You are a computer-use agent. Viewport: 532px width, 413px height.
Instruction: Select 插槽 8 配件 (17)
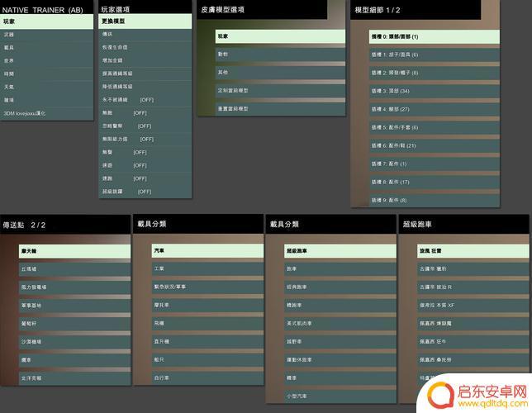(x=435, y=183)
